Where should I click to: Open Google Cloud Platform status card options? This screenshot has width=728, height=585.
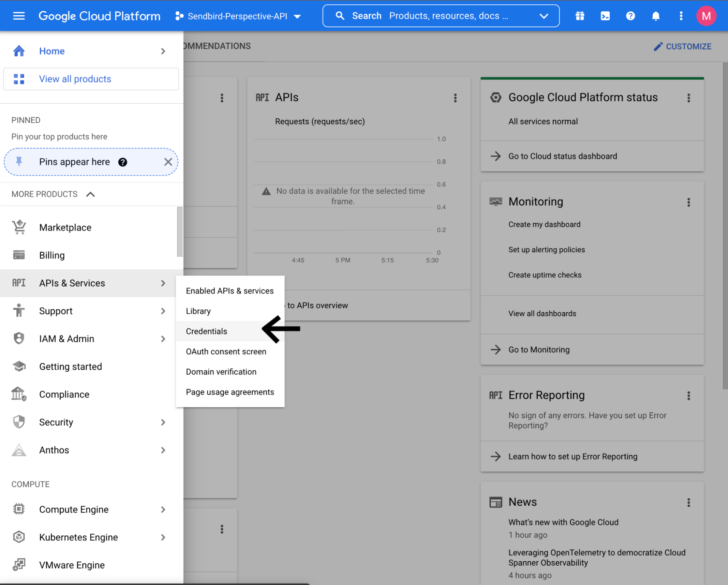tap(689, 98)
